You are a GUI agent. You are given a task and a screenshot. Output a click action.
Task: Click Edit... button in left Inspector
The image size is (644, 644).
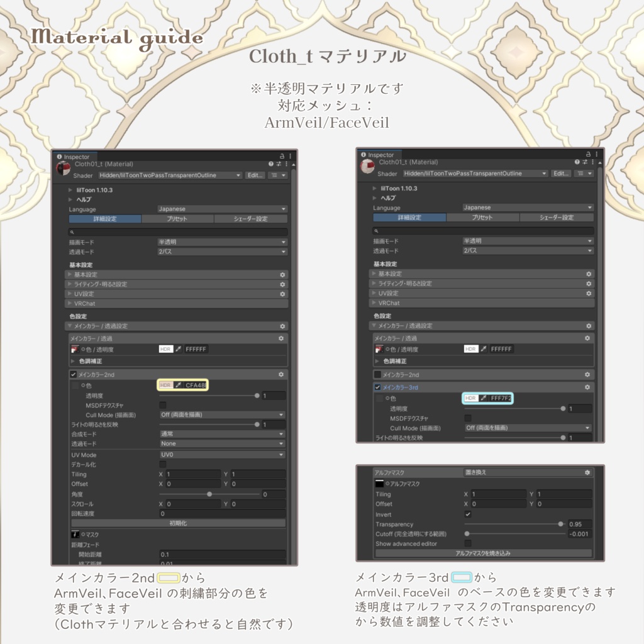[x=255, y=175]
